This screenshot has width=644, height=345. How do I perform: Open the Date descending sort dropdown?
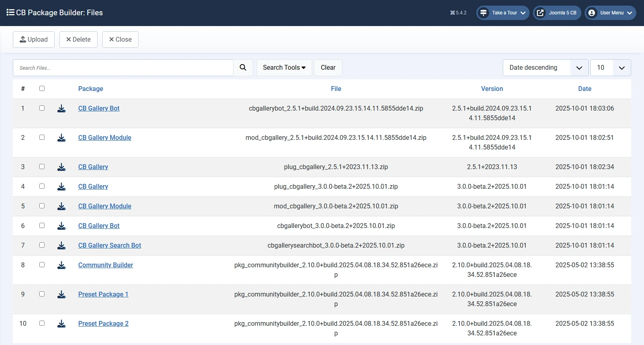tap(546, 68)
